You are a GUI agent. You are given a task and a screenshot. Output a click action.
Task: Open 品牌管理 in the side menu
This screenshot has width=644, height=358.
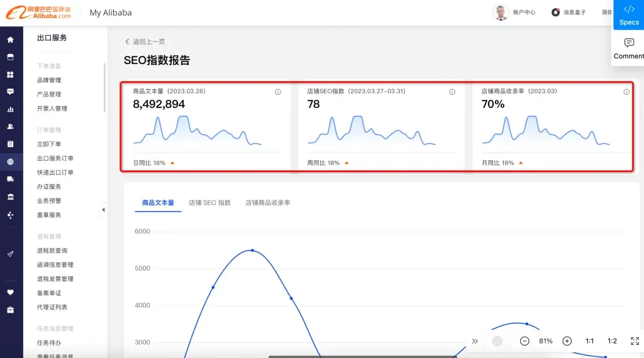pyautogui.click(x=49, y=80)
